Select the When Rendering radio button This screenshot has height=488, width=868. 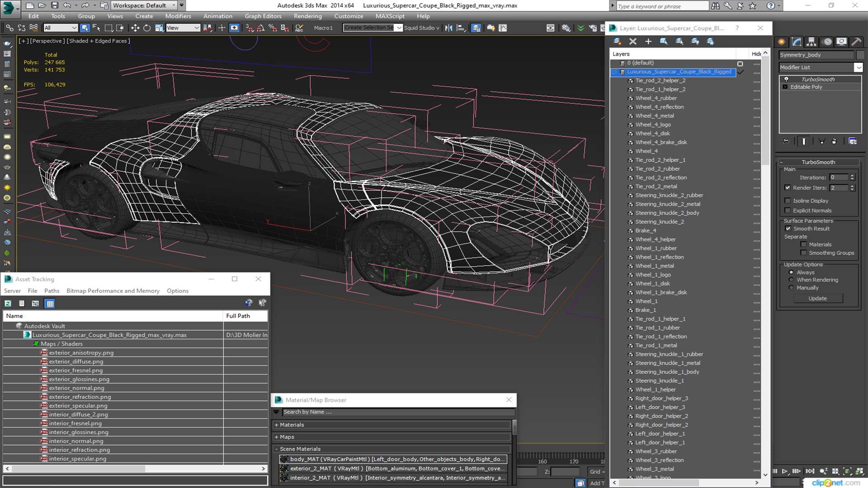pos(791,280)
